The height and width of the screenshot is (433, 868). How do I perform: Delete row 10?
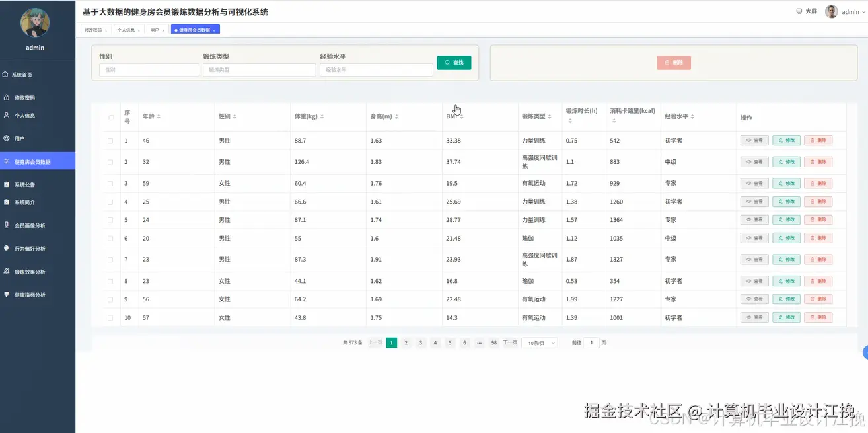click(x=818, y=317)
